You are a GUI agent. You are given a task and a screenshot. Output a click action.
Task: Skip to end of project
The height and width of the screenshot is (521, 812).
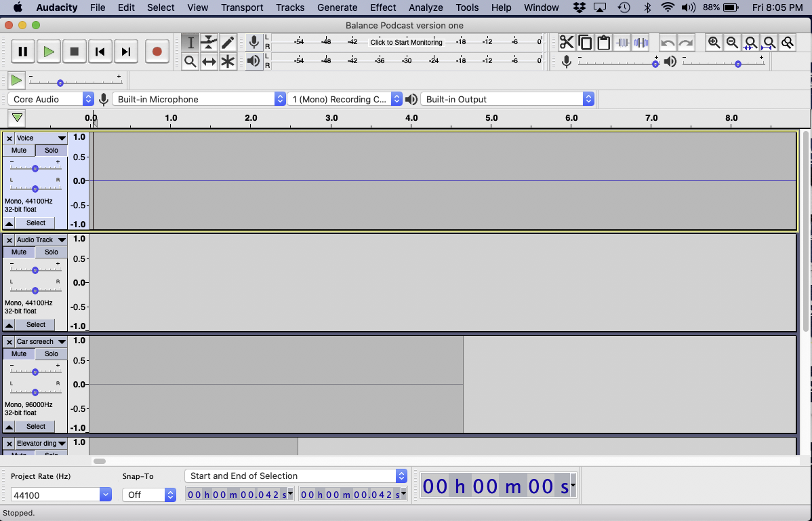(x=126, y=52)
